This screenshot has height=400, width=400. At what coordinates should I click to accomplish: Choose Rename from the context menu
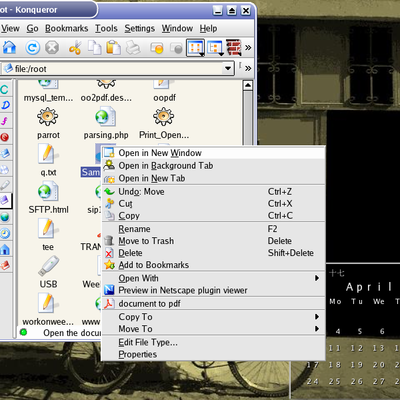click(x=213, y=229)
